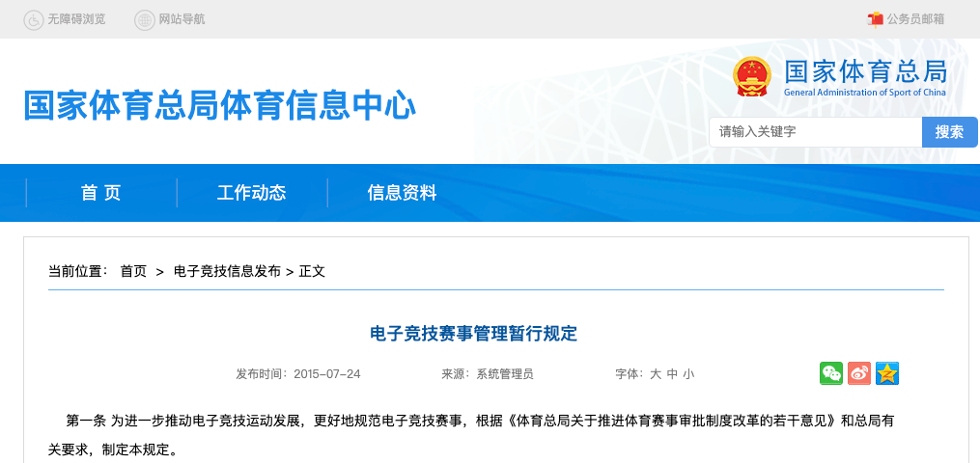The image size is (980, 463).
Task: Share the article via WeChat icon
Action: (x=830, y=373)
